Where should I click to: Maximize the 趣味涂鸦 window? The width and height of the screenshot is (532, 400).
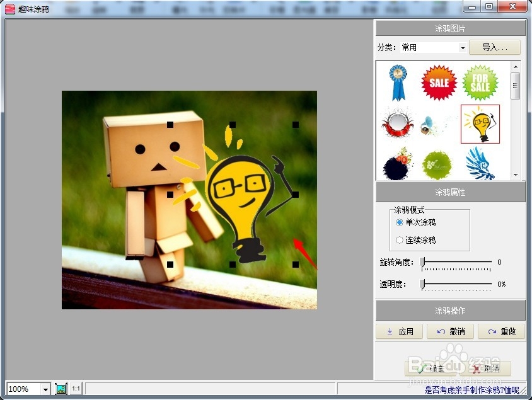[x=489, y=6]
